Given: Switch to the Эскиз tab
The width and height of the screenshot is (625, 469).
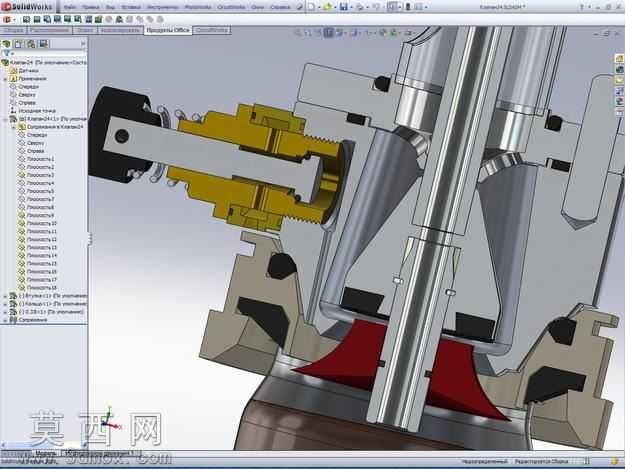Looking at the screenshot, I should point(85,30).
